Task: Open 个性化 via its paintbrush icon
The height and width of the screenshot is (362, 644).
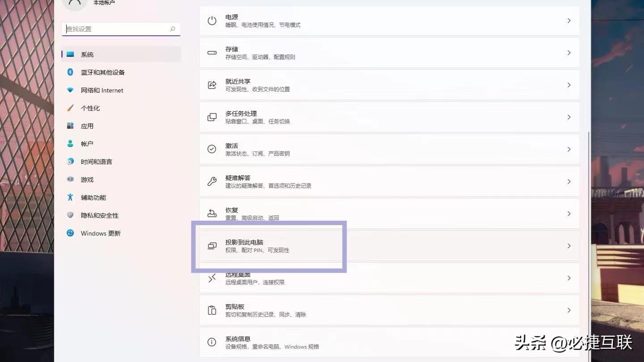Action: coord(70,108)
